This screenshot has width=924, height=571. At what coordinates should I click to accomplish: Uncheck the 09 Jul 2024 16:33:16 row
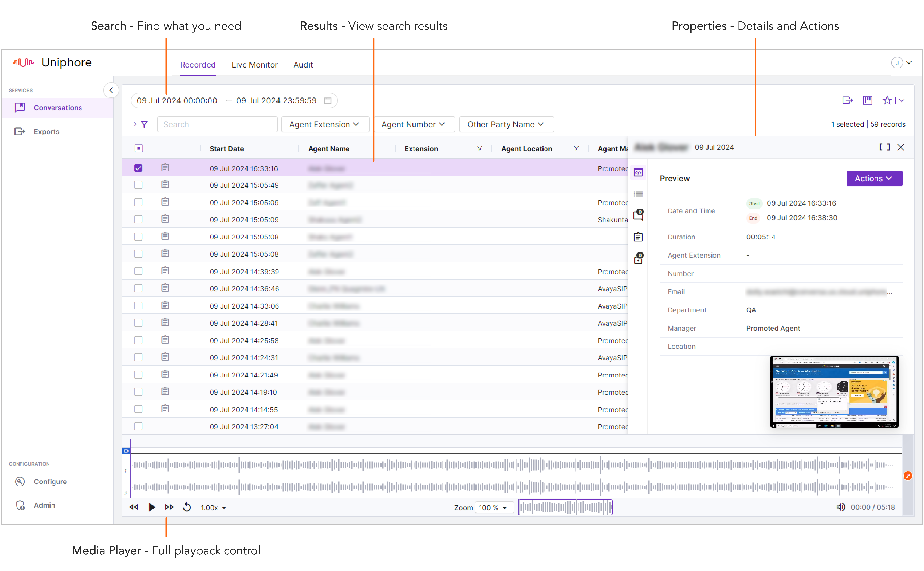139,168
